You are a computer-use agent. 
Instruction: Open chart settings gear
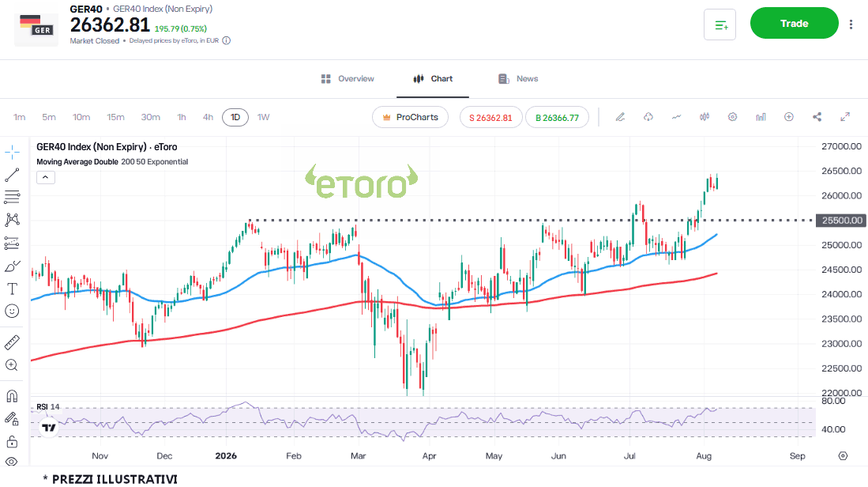732,117
